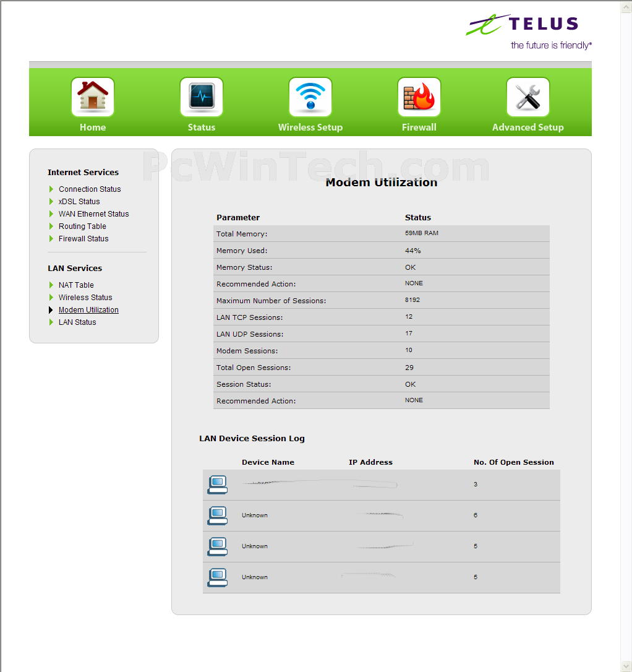Viewport: 632px width, 672px height.
Task: Click the green arrow beside Connection Status
Action: tap(51, 189)
